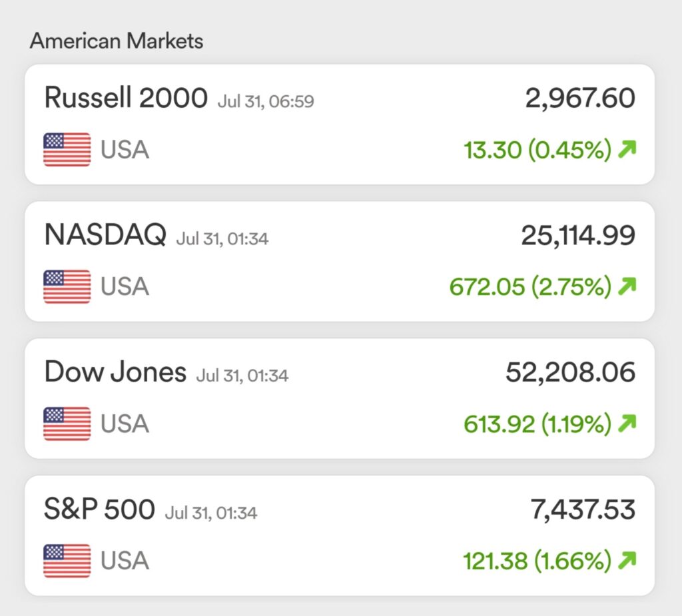
Task: Click the green up arrow for Russell 2000
Action: point(627,149)
